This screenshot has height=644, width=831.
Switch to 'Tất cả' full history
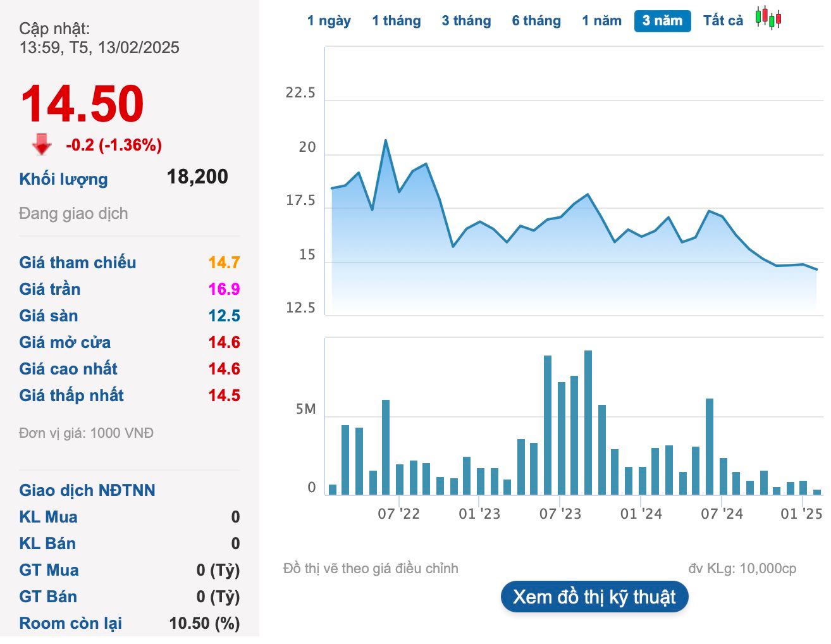[x=723, y=21]
